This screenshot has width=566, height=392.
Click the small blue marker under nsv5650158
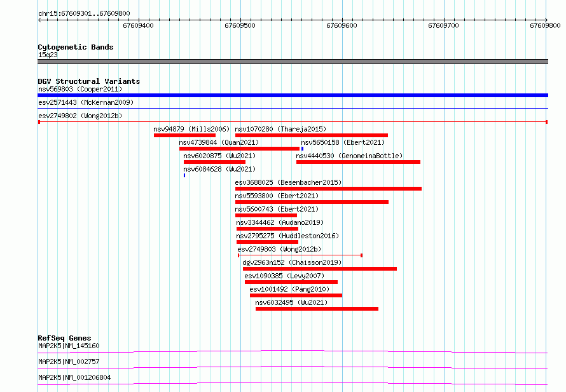tap(302, 149)
